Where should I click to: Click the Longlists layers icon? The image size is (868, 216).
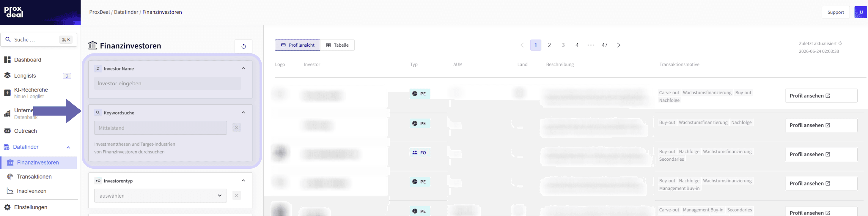click(7, 75)
